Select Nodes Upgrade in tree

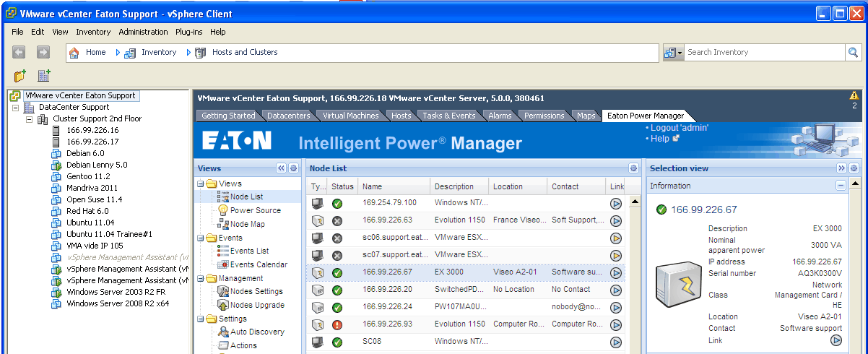tap(257, 305)
